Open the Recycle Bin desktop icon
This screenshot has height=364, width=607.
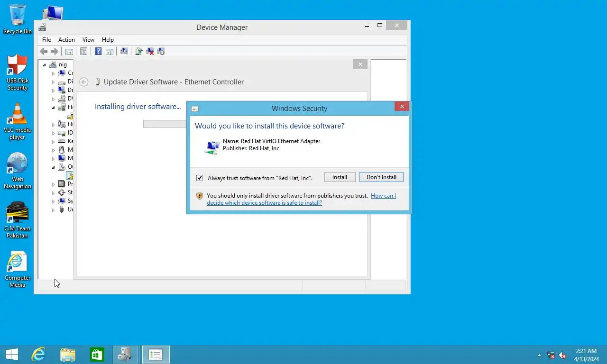pyautogui.click(x=18, y=19)
